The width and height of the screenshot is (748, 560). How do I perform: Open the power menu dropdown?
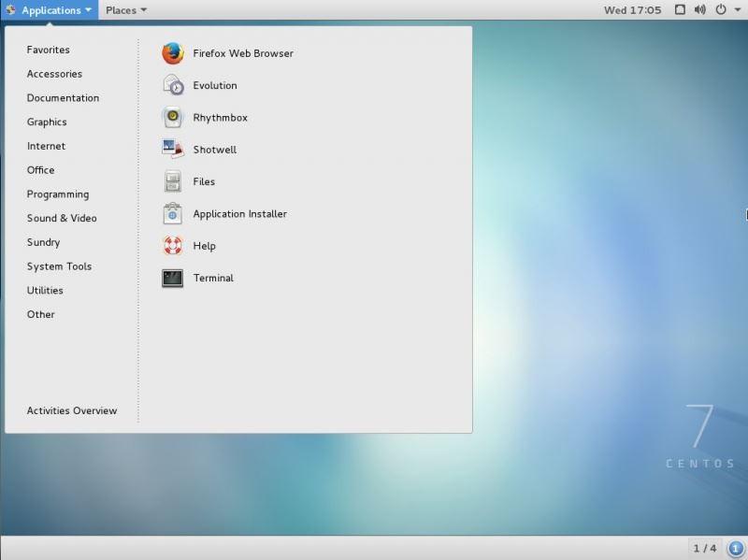726,10
